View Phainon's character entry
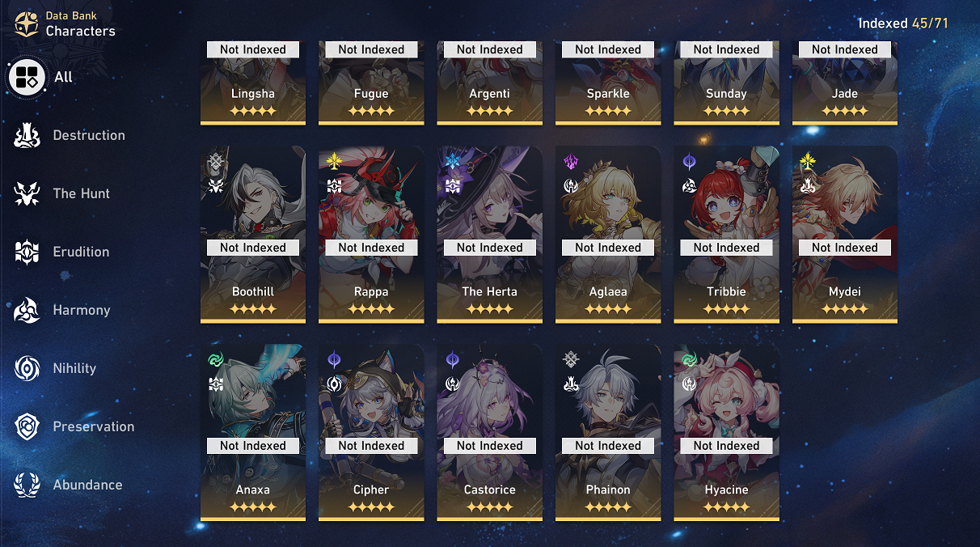The width and height of the screenshot is (980, 547). pos(608,433)
